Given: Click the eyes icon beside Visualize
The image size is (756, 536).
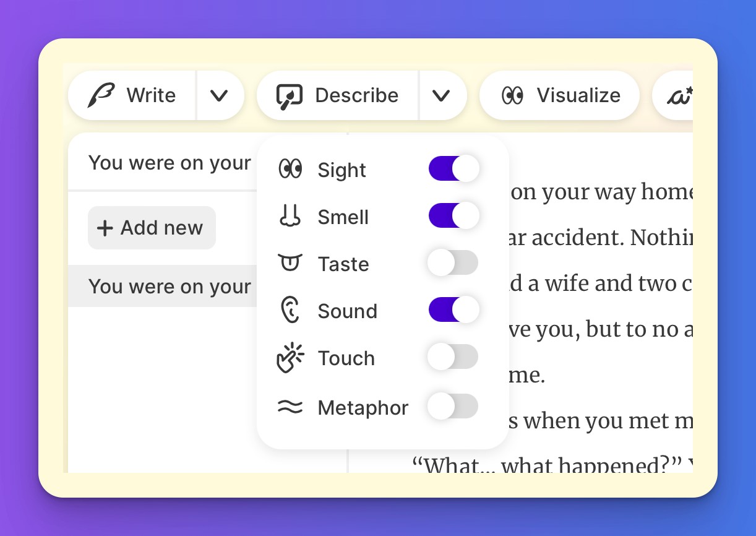Looking at the screenshot, I should [x=513, y=95].
